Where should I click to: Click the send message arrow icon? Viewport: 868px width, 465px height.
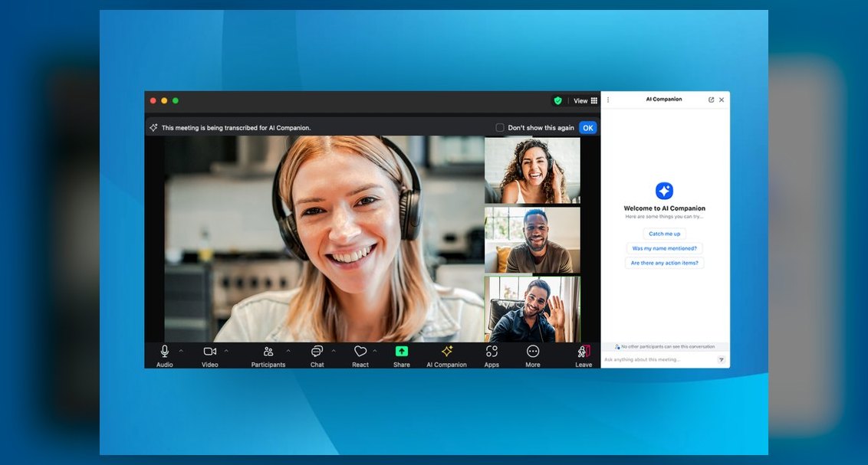pos(722,360)
